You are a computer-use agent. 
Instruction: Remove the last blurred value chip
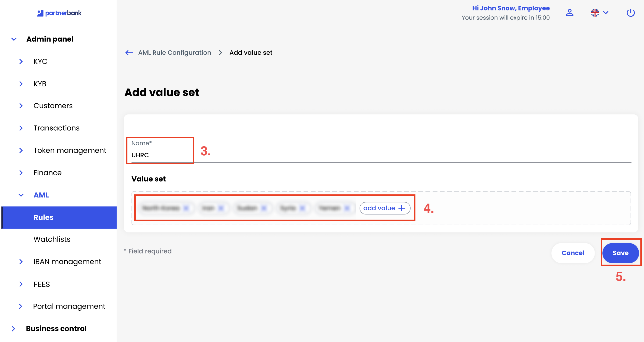coord(347,208)
